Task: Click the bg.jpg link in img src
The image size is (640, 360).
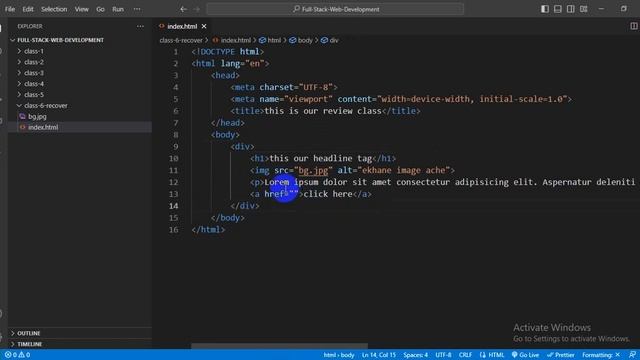Action: pyautogui.click(x=313, y=170)
